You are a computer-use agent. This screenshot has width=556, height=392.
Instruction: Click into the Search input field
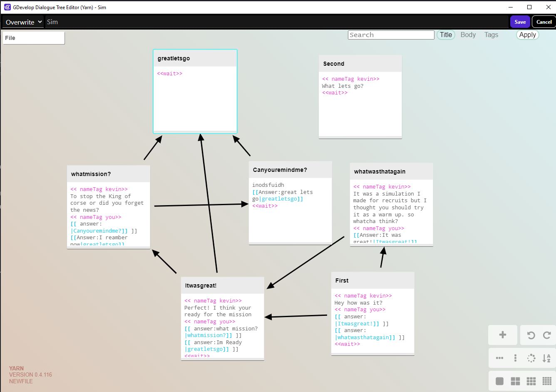coord(391,35)
